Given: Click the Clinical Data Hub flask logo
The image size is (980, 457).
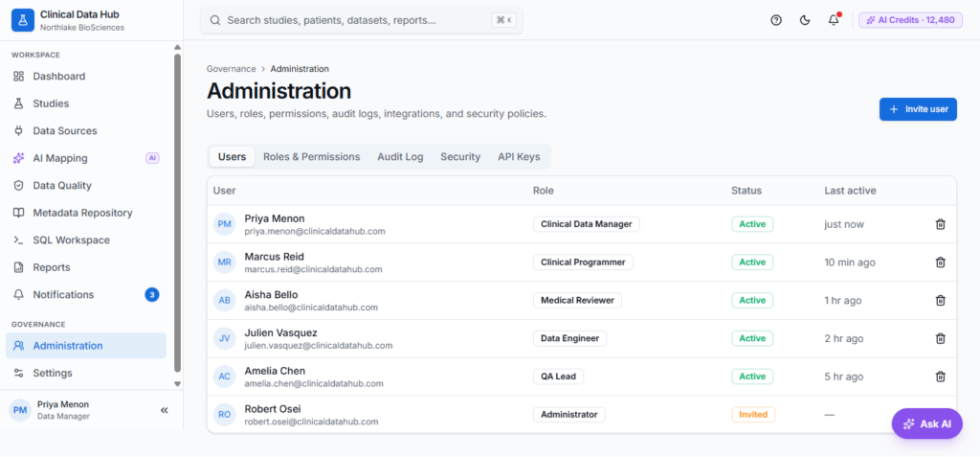Looking at the screenshot, I should click(x=23, y=20).
